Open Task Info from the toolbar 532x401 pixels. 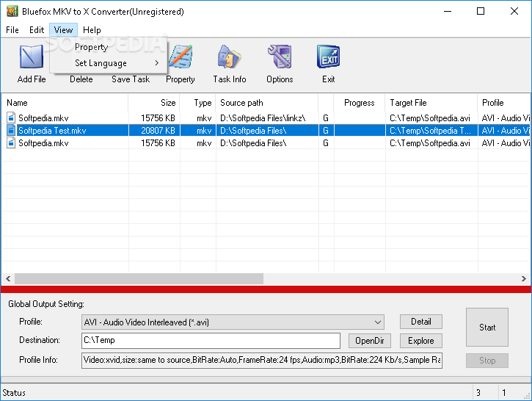pyautogui.click(x=230, y=64)
